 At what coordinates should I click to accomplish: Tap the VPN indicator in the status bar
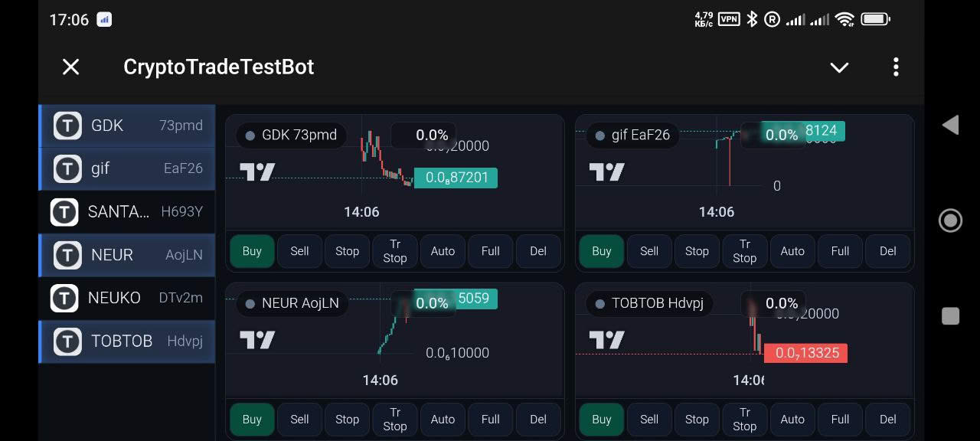728,19
